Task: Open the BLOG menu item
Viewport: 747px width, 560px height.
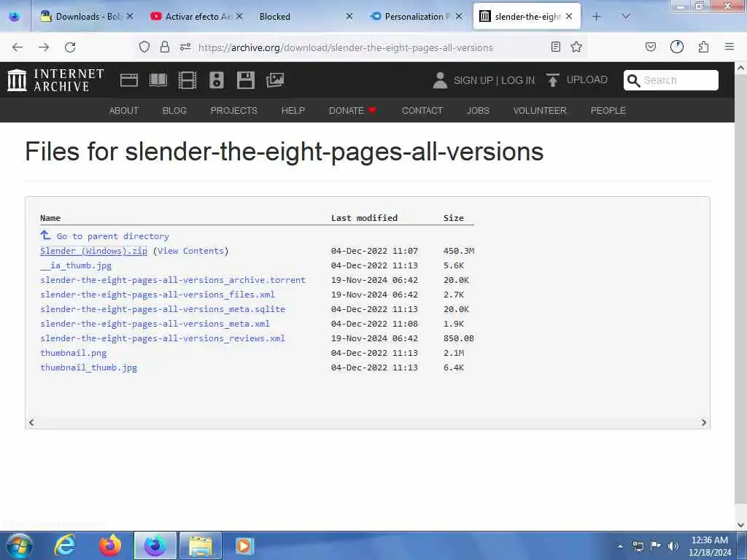Action: click(174, 111)
